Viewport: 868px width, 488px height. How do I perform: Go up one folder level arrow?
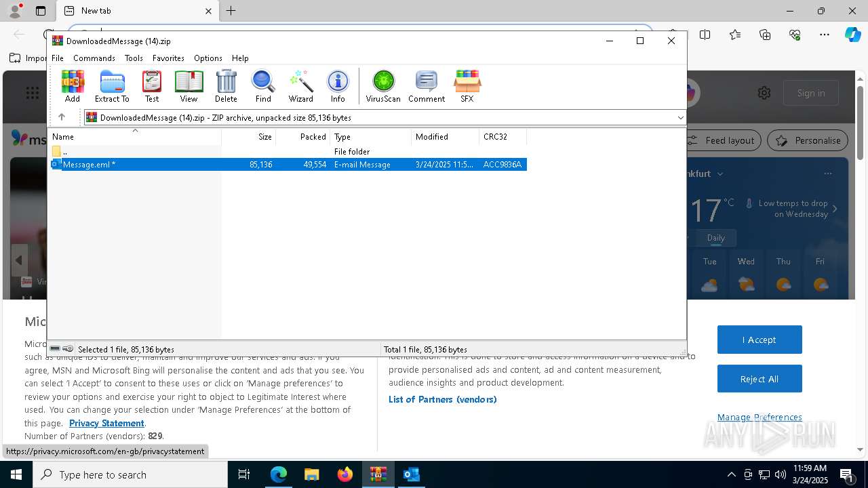coord(61,117)
